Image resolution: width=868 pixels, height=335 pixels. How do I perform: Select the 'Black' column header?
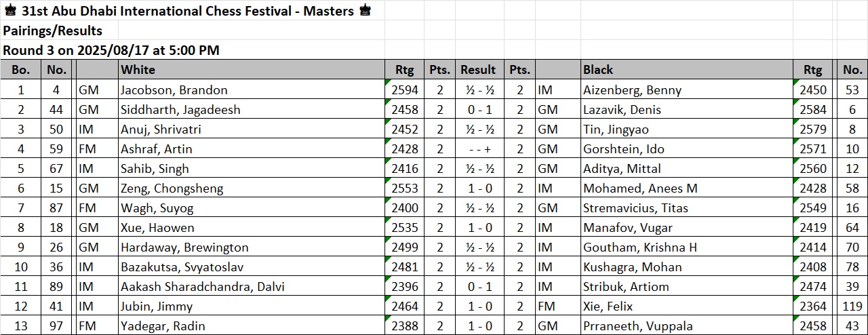click(x=598, y=70)
